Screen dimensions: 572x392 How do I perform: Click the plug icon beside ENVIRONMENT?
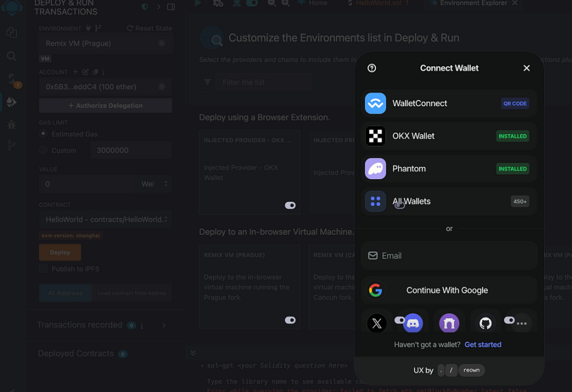[x=88, y=28]
